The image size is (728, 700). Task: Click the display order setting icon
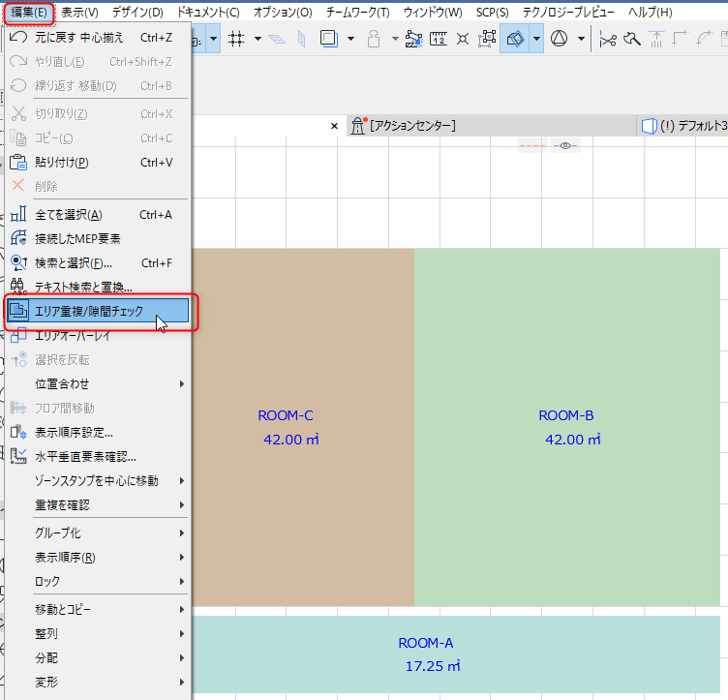click(18, 432)
